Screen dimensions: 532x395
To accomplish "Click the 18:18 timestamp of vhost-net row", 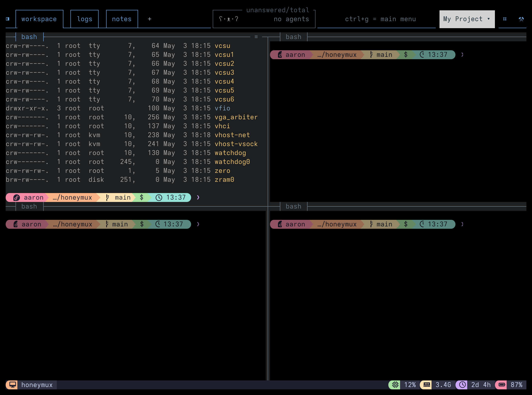I will [201, 135].
